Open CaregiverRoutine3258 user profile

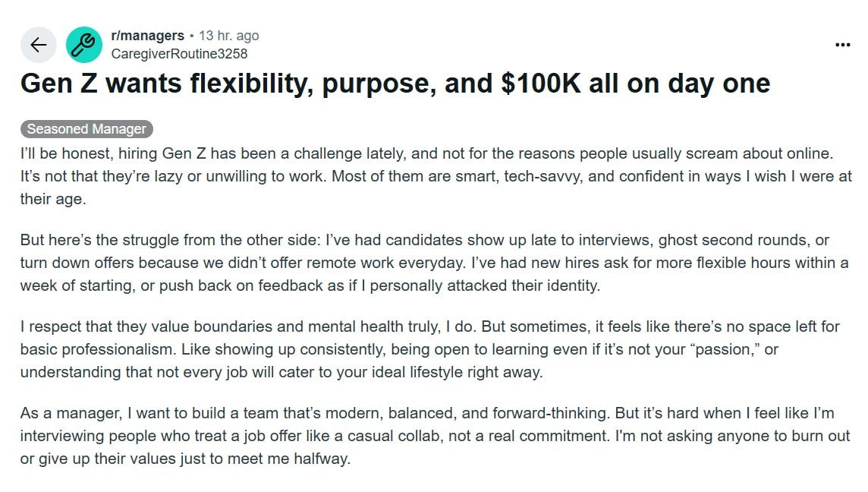click(x=179, y=54)
